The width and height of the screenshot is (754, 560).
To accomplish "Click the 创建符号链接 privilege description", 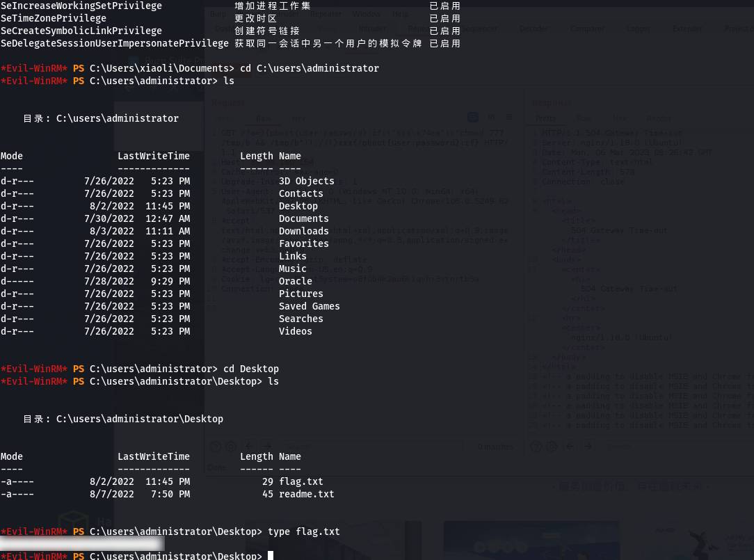I will (x=267, y=31).
